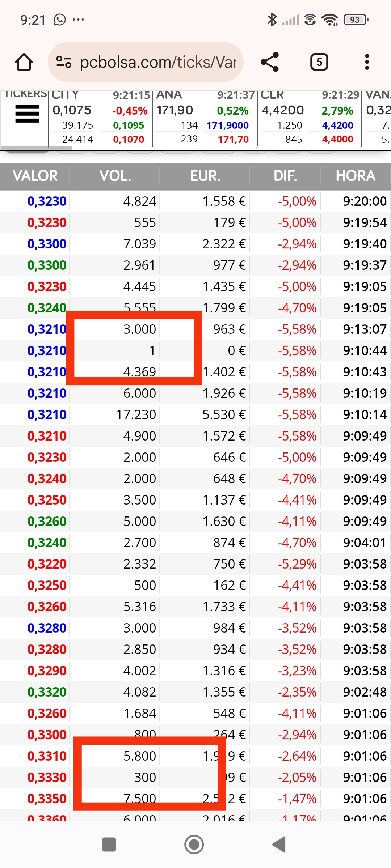Tap the DIF. column header
This screenshot has height=868, width=391.
tap(285, 176)
